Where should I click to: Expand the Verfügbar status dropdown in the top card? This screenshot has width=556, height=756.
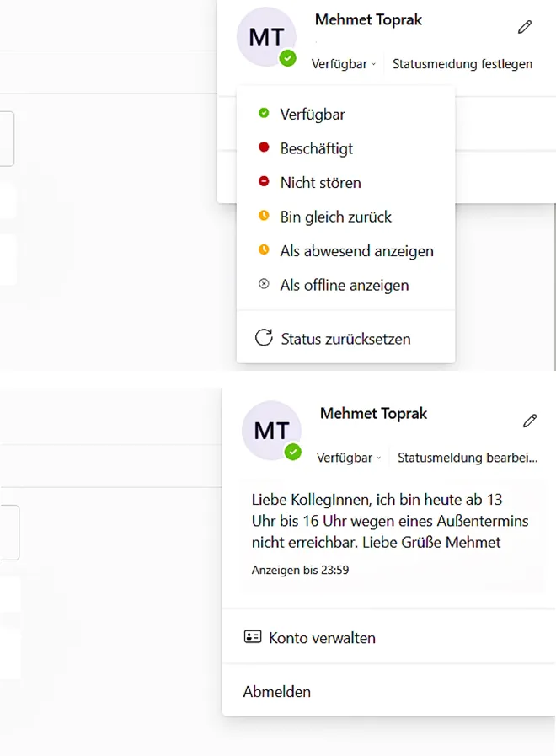point(344,63)
